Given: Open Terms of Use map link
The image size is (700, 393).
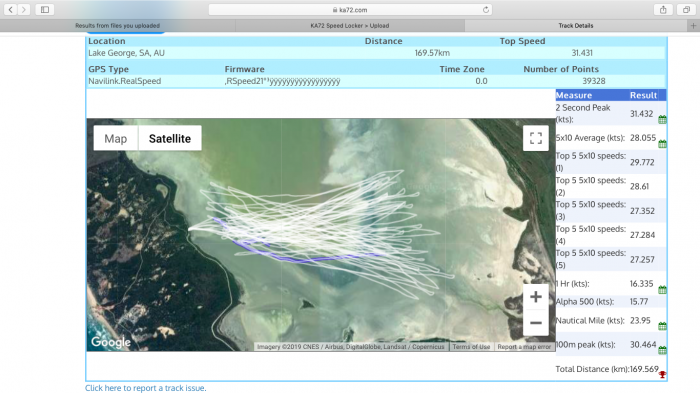Looking at the screenshot, I should [471, 347].
